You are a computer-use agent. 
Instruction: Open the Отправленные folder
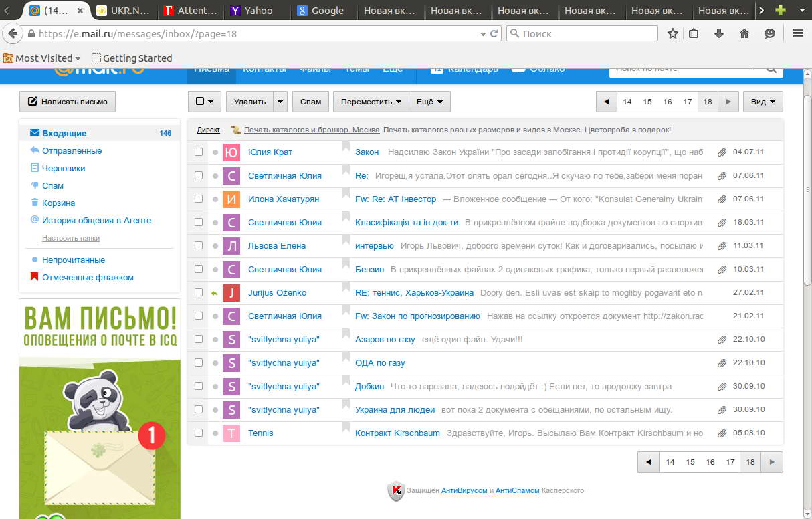tap(72, 151)
